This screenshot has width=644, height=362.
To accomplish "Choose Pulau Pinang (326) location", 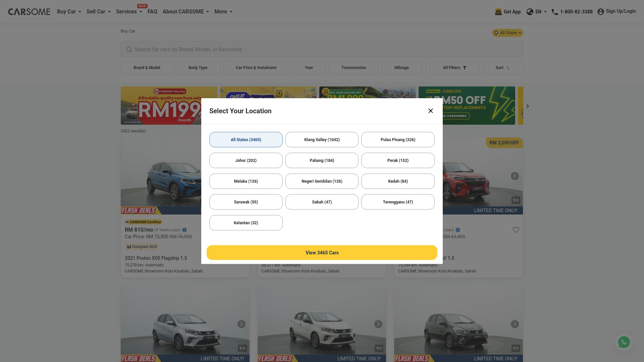I will tap(398, 139).
